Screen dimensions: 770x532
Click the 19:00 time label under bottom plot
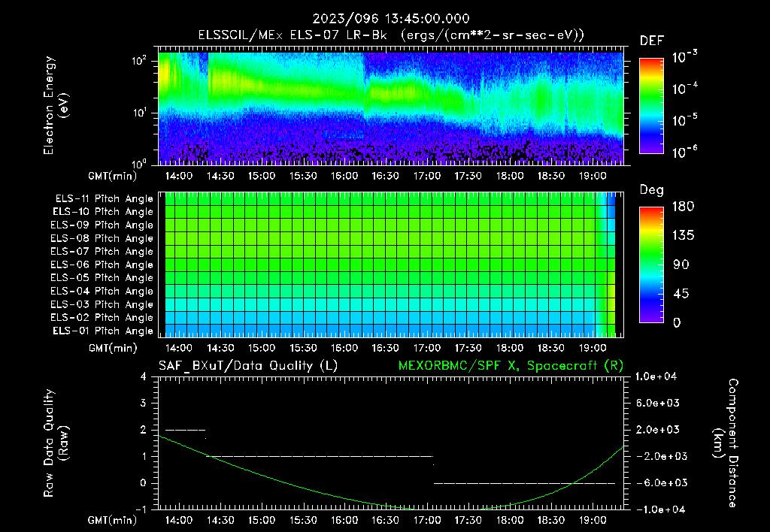click(x=593, y=520)
